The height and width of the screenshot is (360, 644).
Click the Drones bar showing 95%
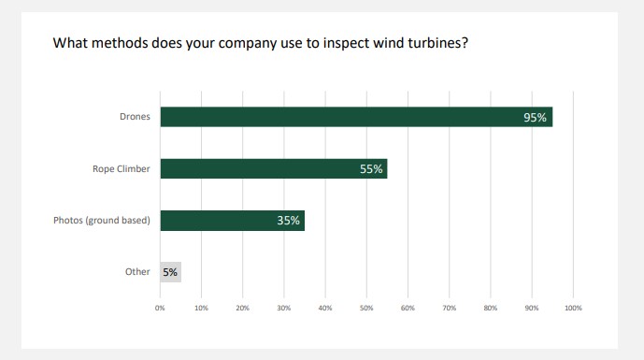tap(356, 117)
